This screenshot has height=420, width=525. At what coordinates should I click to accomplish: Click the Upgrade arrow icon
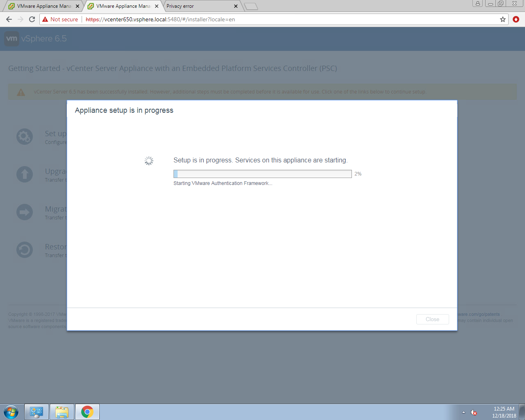tap(25, 174)
